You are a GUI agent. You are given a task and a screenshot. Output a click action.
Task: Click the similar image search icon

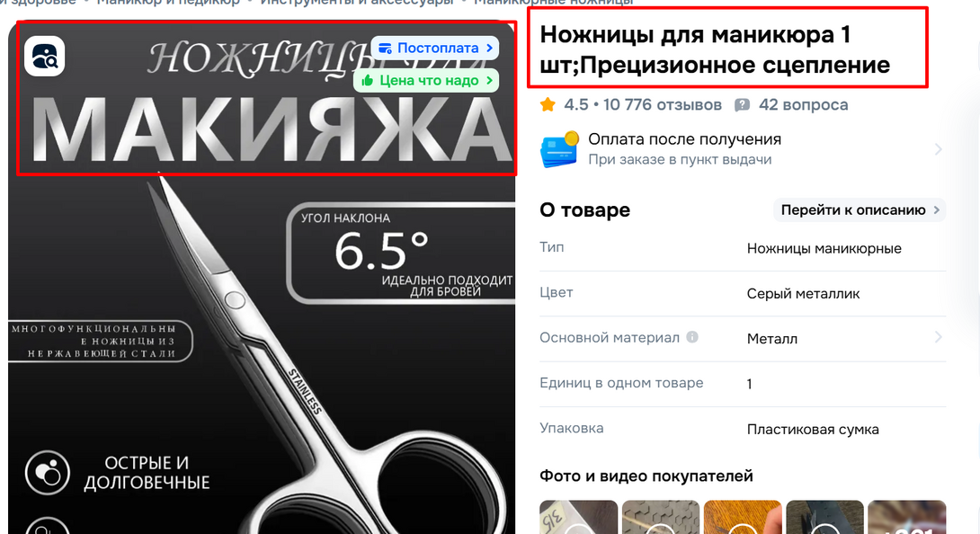tap(44, 57)
